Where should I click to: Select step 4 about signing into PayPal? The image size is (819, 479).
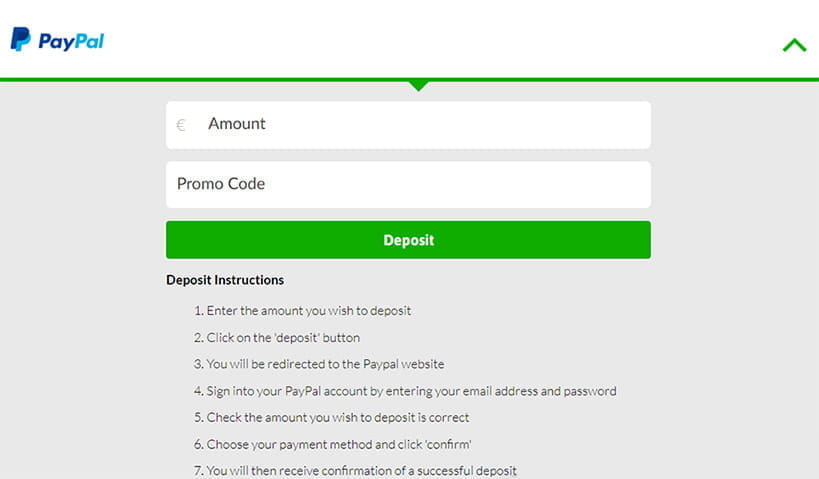405,391
